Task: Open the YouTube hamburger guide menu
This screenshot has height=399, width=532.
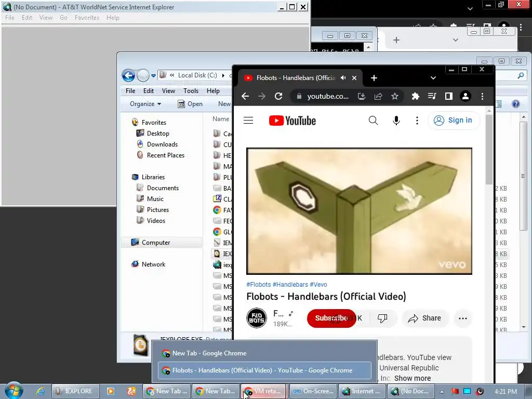Action: [x=248, y=121]
